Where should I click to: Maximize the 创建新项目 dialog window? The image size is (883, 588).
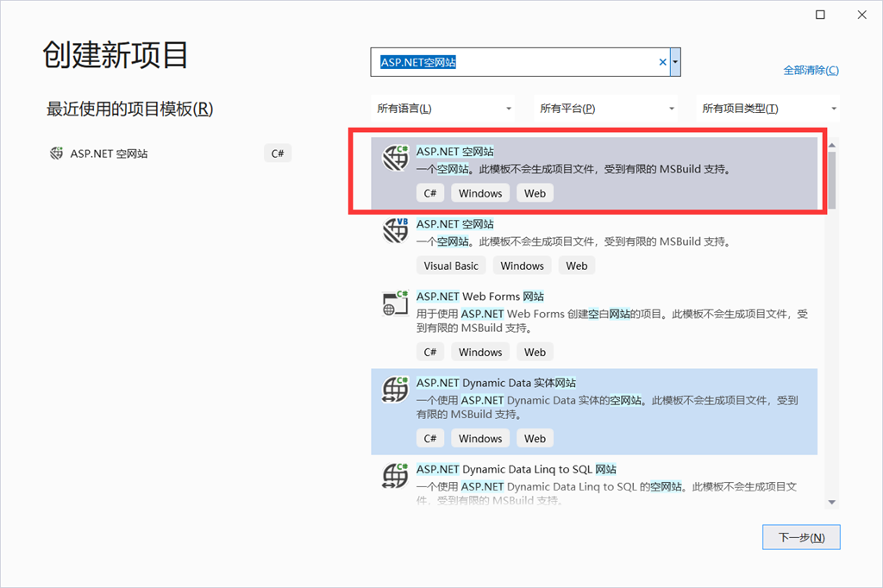pos(820,15)
